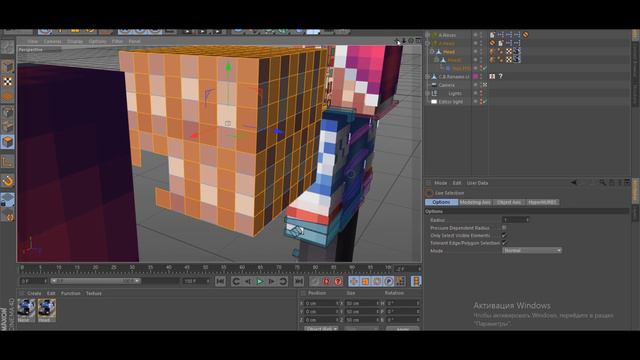Expand the A.Neon object hierarchy

pyautogui.click(x=427, y=35)
